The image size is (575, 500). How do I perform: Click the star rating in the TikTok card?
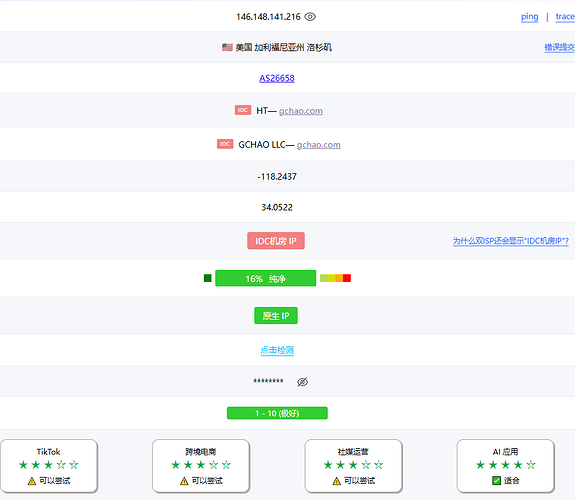point(48,465)
